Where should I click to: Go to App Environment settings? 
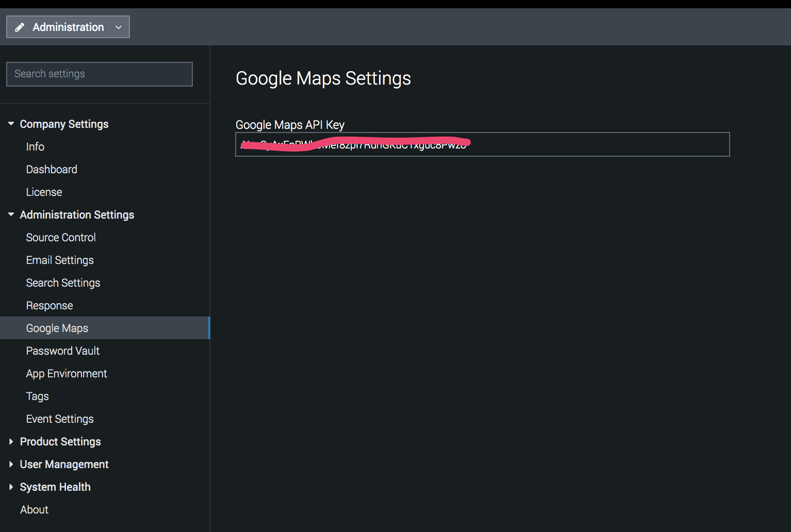(67, 374)
